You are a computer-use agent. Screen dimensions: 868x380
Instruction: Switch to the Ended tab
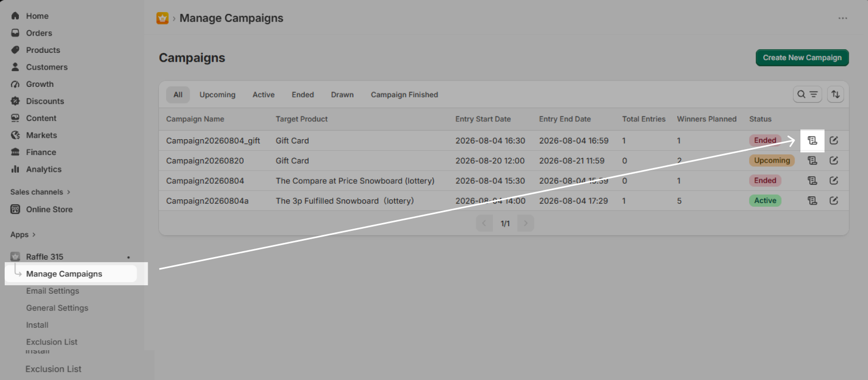pyautogui.click(x=303, y=95)
